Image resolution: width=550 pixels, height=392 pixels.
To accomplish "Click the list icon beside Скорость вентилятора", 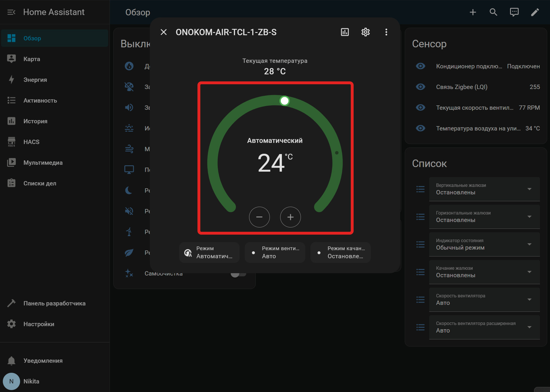I will pos(421,300).
